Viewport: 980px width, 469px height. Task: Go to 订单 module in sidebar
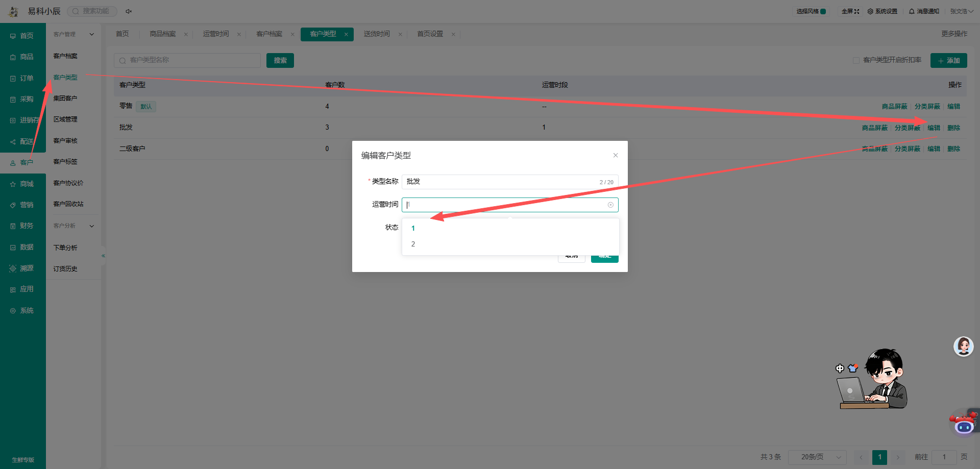[x=22, y=78]
